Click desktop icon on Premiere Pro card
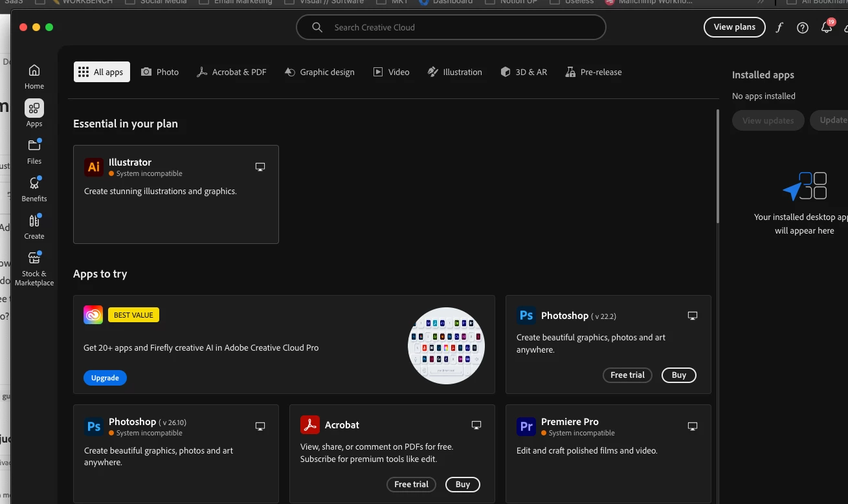848x504 pixels. pyautogui.click(x=693, y=426)
